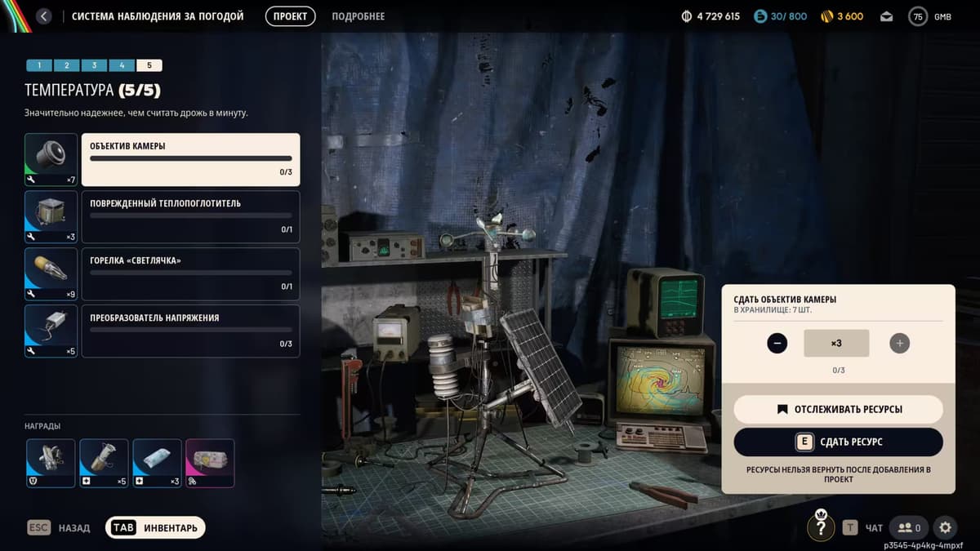Increase quantity with plus button

(x=899, y=344)
